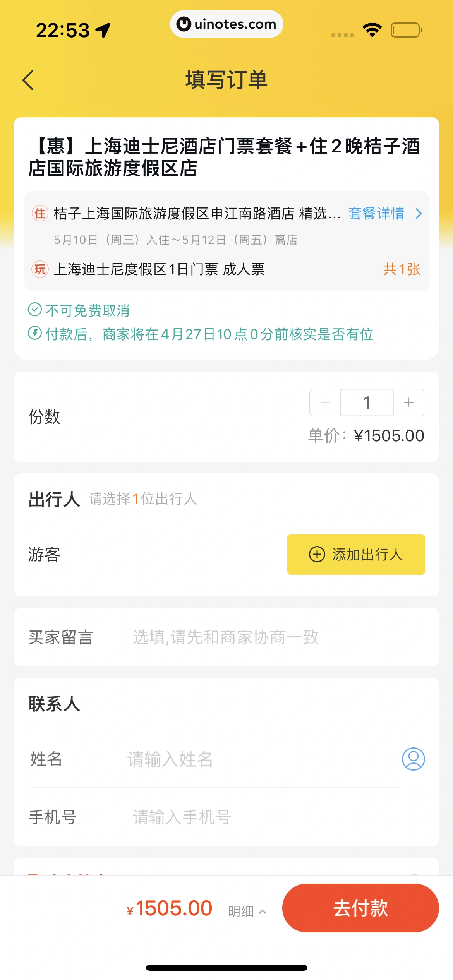Tap the 住 hotel badge icon
453x980 pixels.
pos(40,213)
